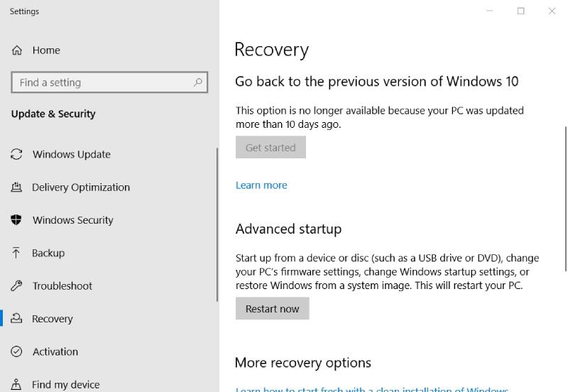Click the Update & Security heading
This screenshot has height=392, width=568.
[x=53, y=114]
